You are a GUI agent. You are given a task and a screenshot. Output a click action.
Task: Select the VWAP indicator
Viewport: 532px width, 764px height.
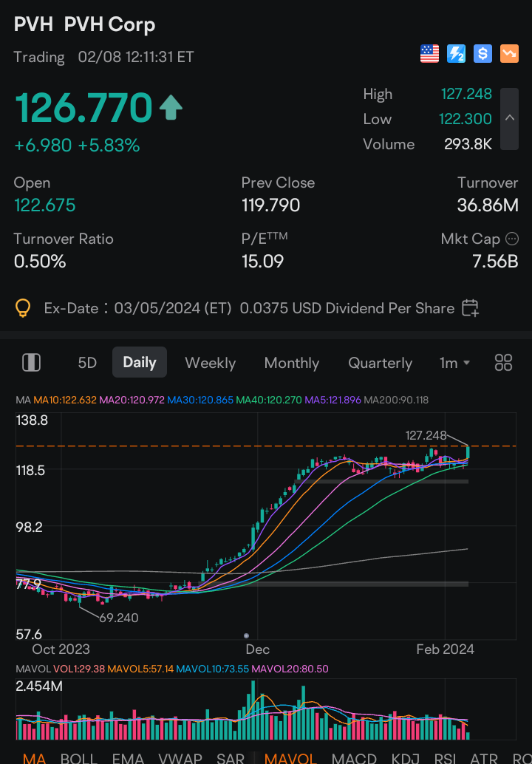180,757
